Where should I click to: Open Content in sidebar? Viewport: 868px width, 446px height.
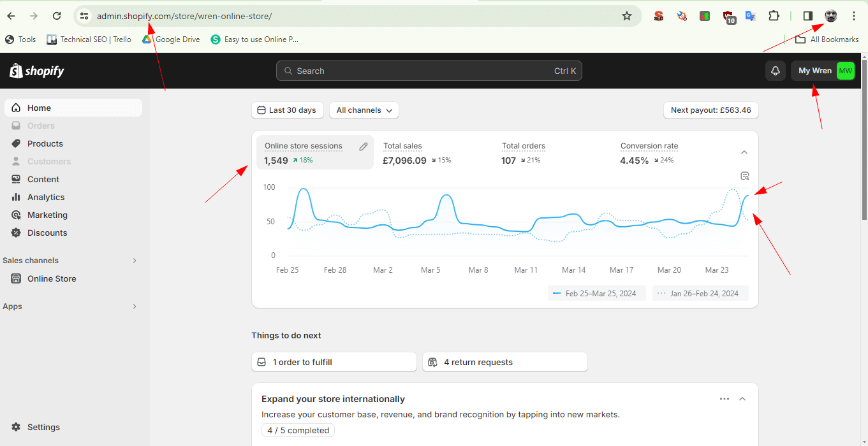coord(73,179)
